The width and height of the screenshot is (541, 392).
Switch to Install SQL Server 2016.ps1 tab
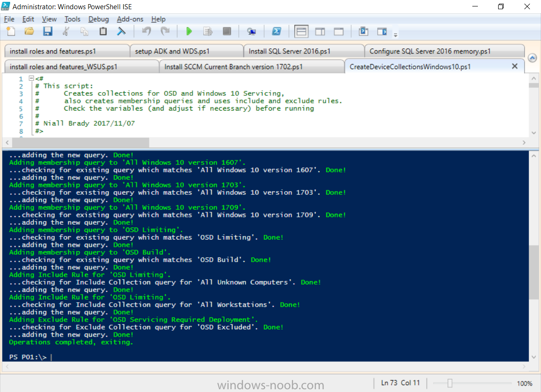coord(304,51)
